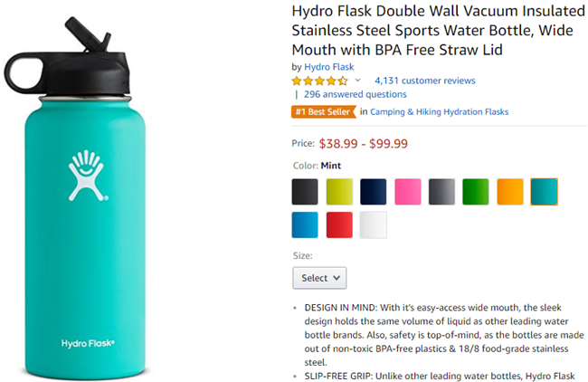
Task: Choose the graphite gray color swatch
Action: (441, 192)
